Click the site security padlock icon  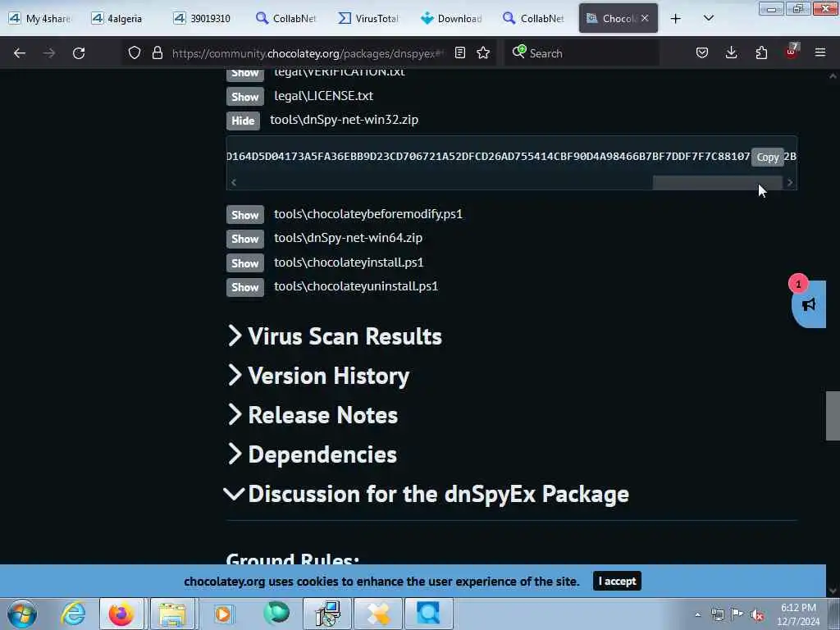[x=157, y=52]
